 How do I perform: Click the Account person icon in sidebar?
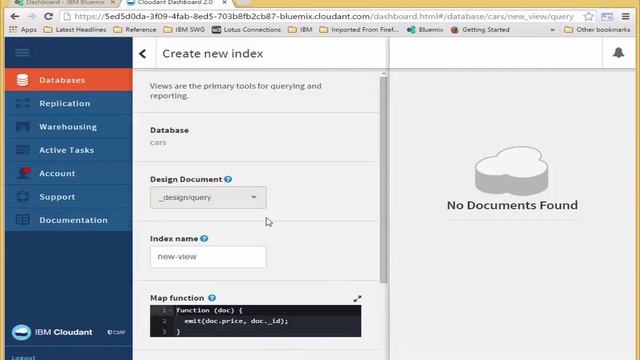[x=23, y=173]
